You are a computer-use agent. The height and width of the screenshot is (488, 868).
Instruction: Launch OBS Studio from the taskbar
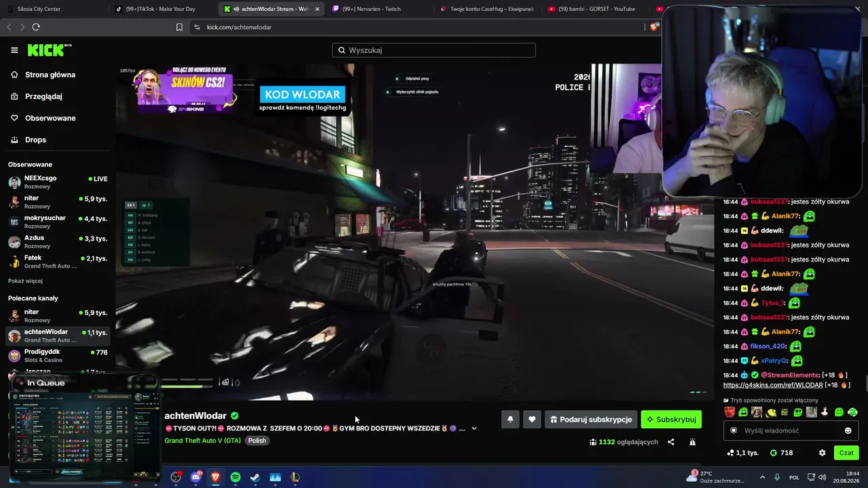[x=176, y=477]
